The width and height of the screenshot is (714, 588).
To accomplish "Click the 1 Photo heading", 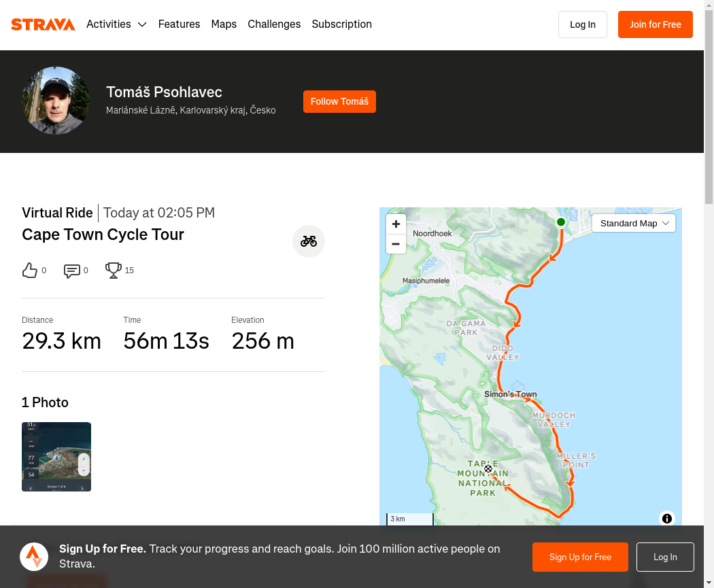I will click(x=45, y=402).
